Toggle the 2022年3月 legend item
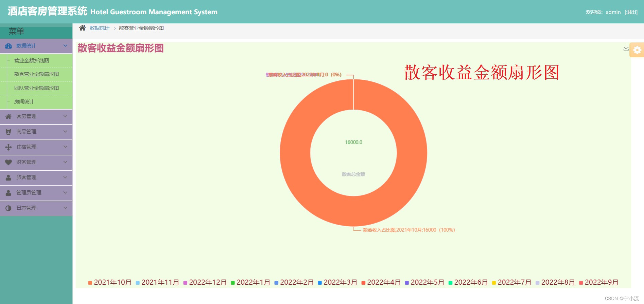 (337, 282)
